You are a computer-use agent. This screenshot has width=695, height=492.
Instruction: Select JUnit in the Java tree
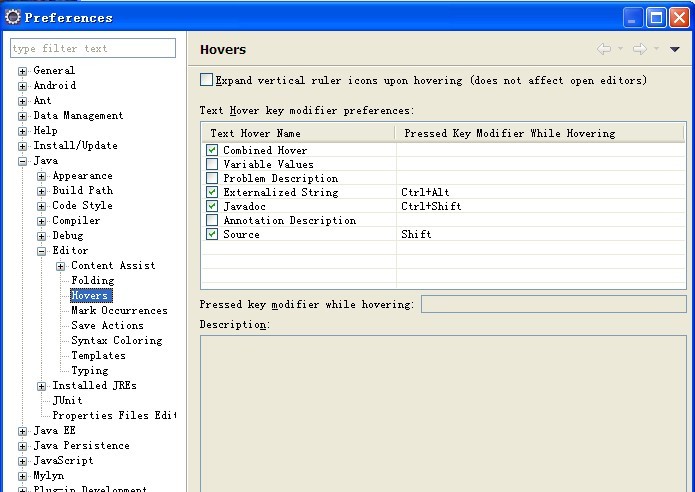[x=67, y=400]
